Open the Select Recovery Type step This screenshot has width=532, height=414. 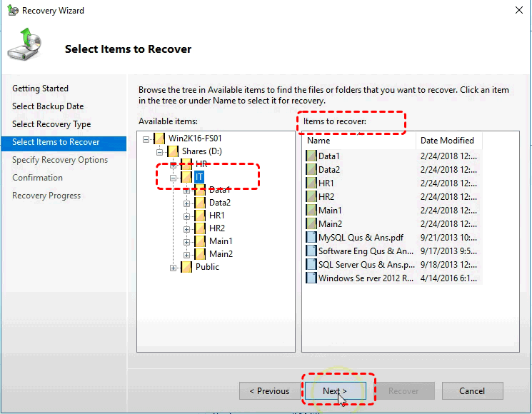(51, 124)
